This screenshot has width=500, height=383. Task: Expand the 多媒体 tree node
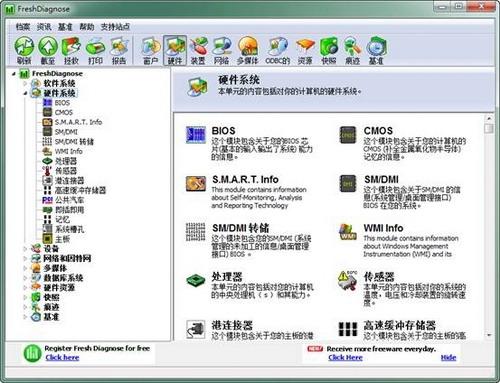(25, 268)
